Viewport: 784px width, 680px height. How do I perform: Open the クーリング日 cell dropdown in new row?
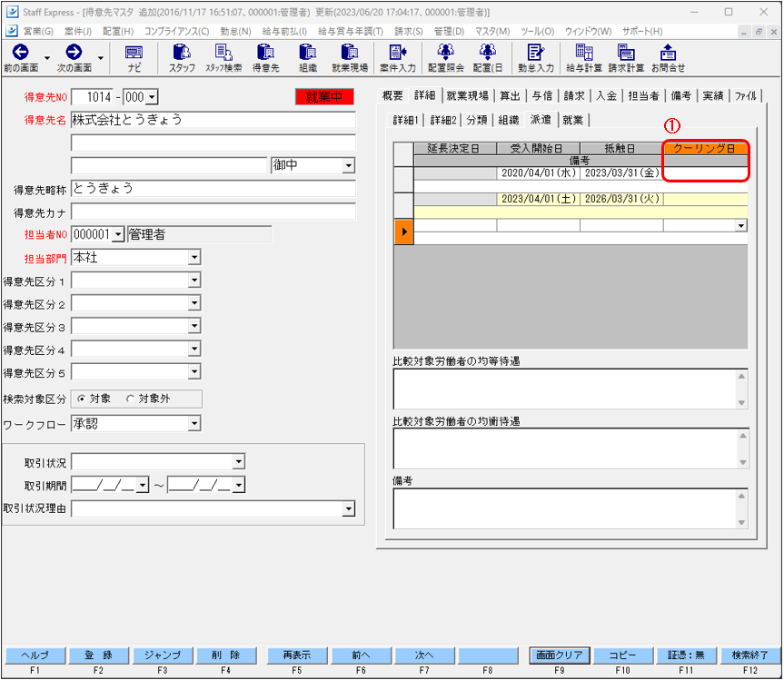click(741, 226)
